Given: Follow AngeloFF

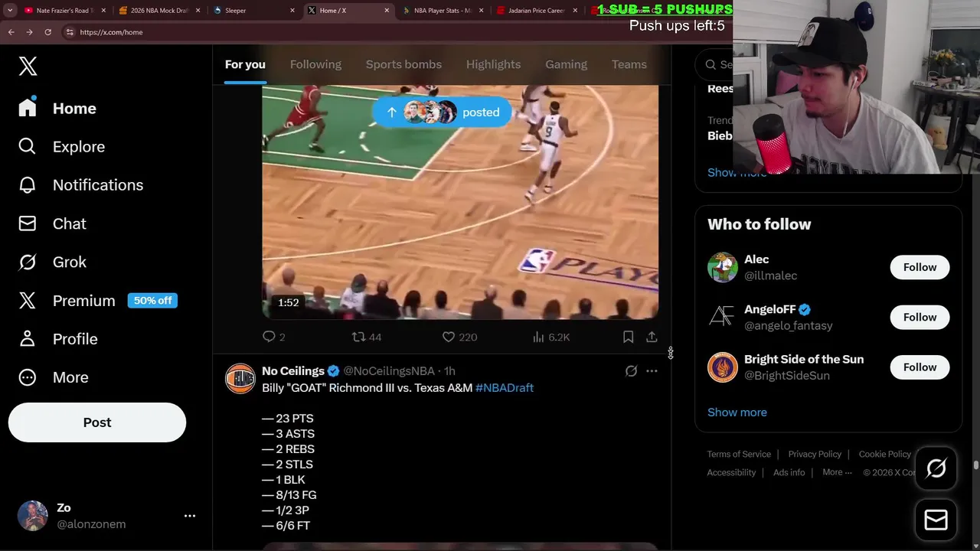Looking at the screenshot, I should [x=920, y=317].
